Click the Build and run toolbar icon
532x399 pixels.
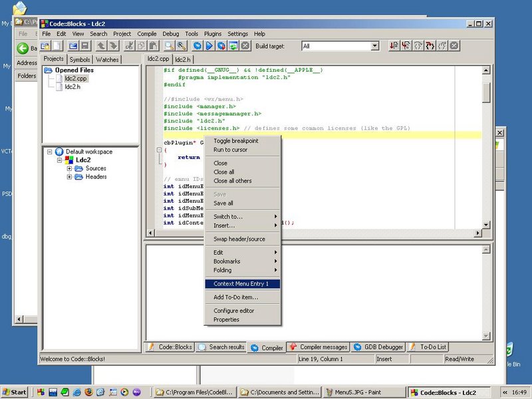tap(221, 46)
